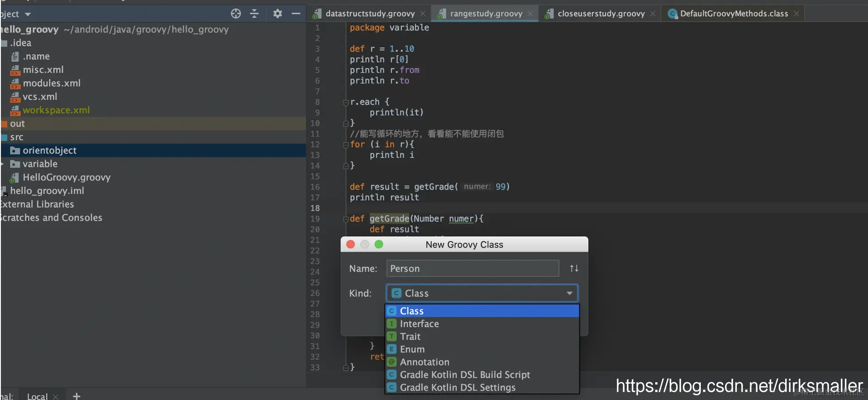Viewport: 868px width, 400px height.
Task: Select the out folder
Action: 153,124
